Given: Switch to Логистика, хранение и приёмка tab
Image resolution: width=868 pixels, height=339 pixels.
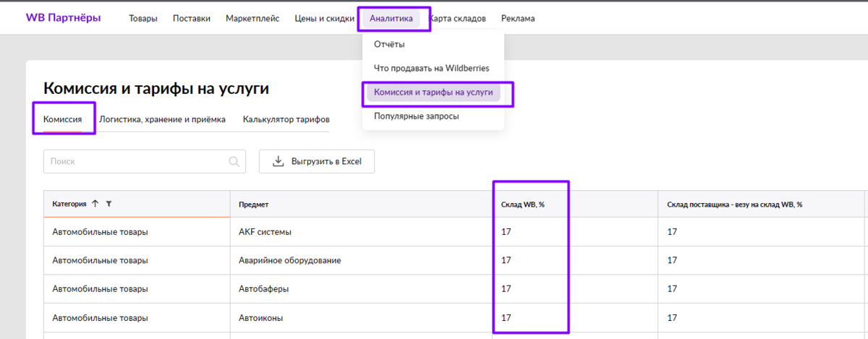Looking at the screenshot, I should coord(163,119).
